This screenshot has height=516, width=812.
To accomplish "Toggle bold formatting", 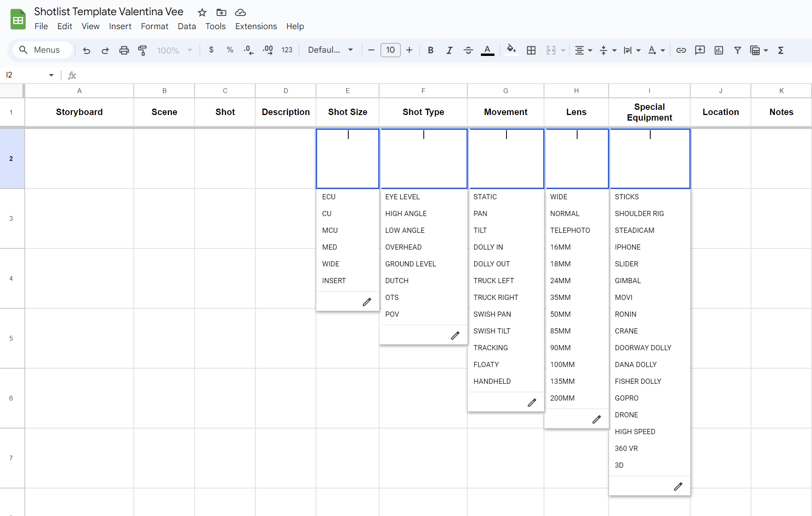I will [x=430, y=50].
